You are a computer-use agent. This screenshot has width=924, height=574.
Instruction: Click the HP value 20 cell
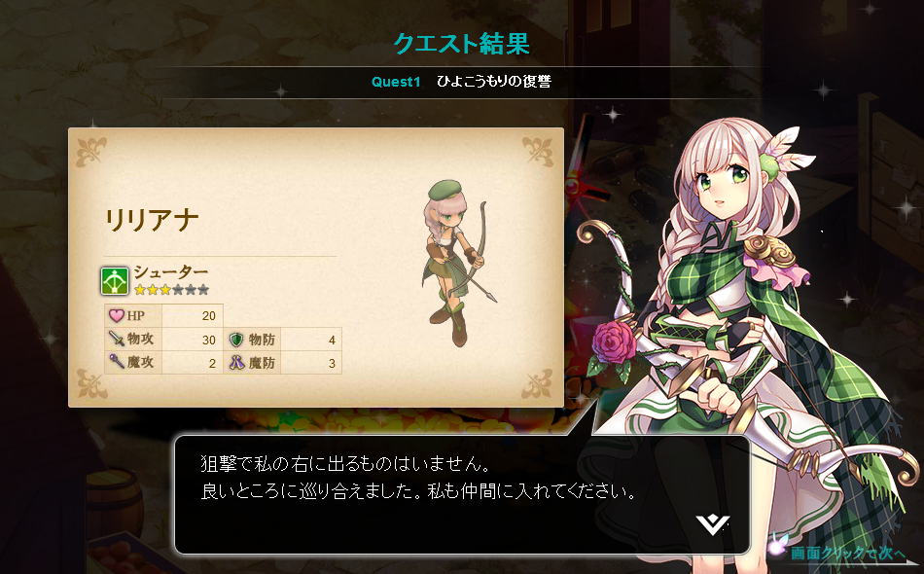(193, 316)
